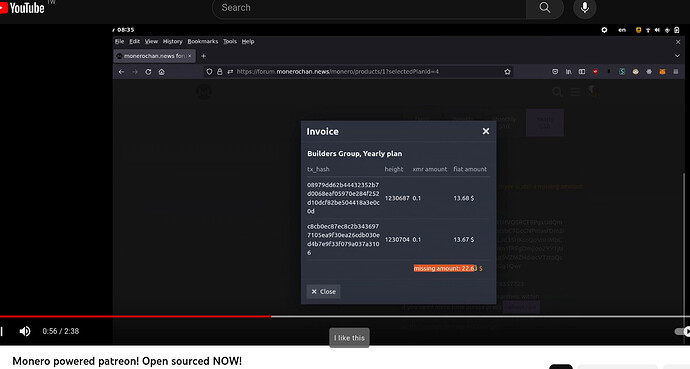Click the site permissions icon in the address bar
Viewport: 690px width, 369px height.
coord(230,72)
